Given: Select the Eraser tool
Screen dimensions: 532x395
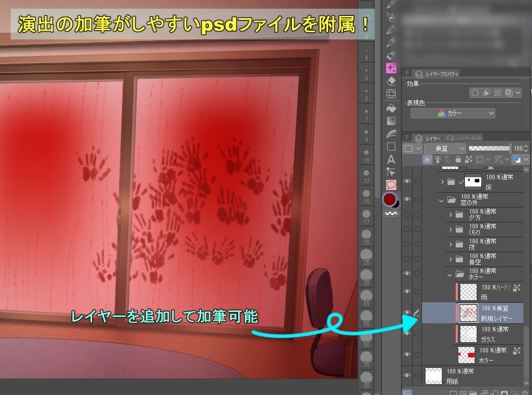Looking at the screenshot, I should pyautogui.click(x=391, y=81).
